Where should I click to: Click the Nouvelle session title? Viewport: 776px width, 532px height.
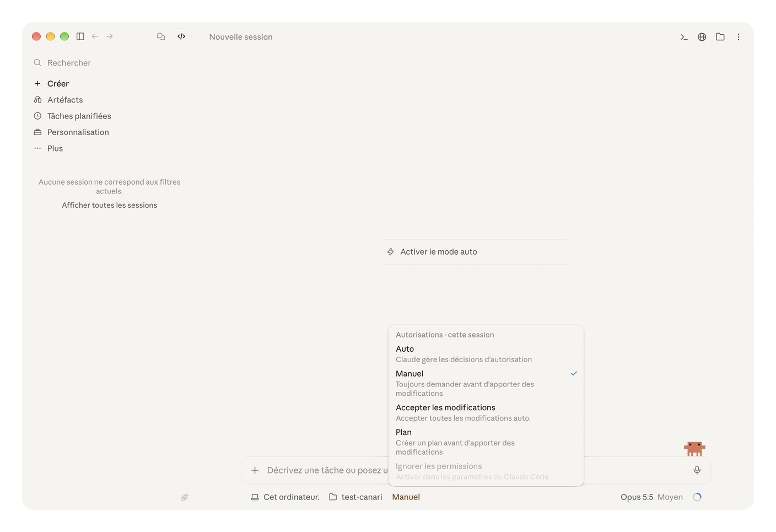point(241,37)
